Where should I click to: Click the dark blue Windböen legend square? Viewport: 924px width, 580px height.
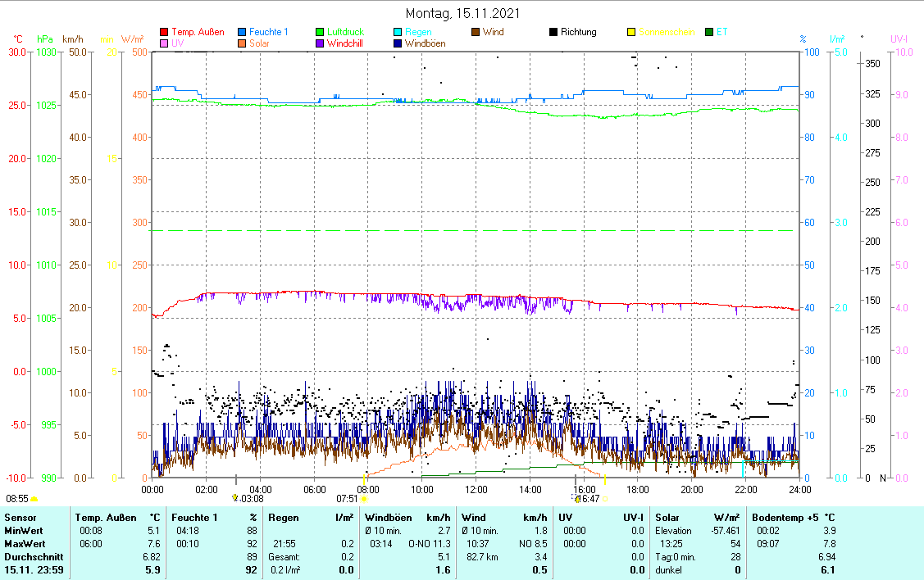tap(398, 43)
